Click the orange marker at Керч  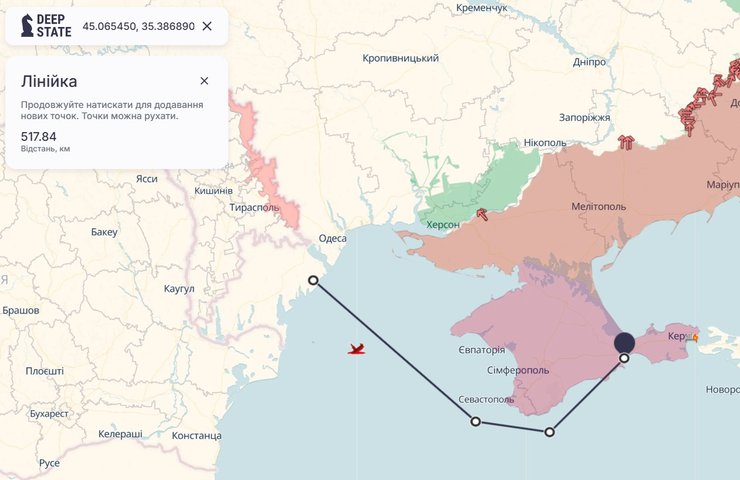point(693,337)
